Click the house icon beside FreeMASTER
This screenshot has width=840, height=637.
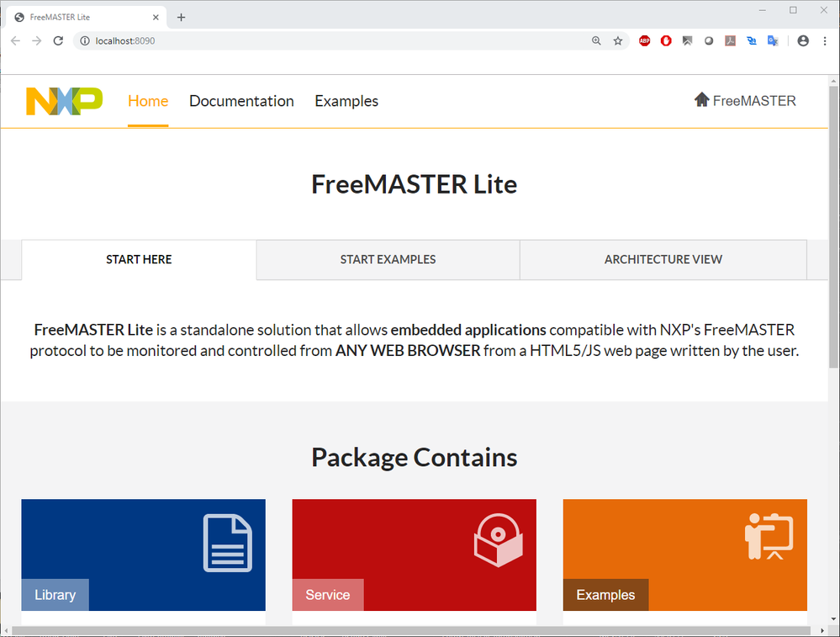(702, 99)
